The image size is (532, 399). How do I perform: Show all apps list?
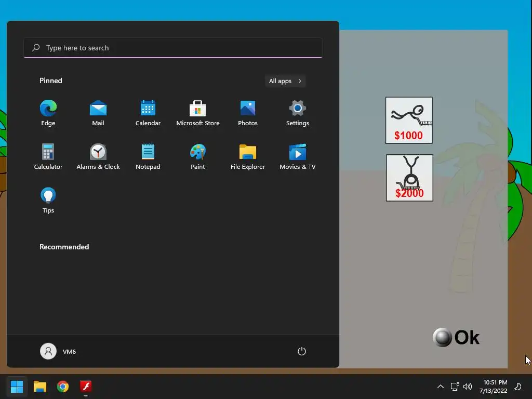(285, 81)
